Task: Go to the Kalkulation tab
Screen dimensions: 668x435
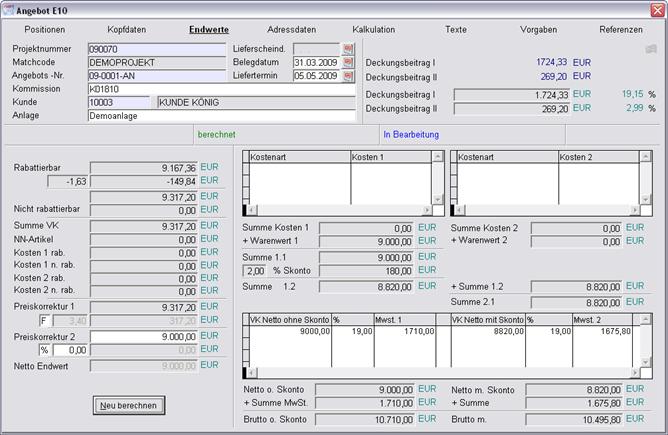Action: [373, 30]
